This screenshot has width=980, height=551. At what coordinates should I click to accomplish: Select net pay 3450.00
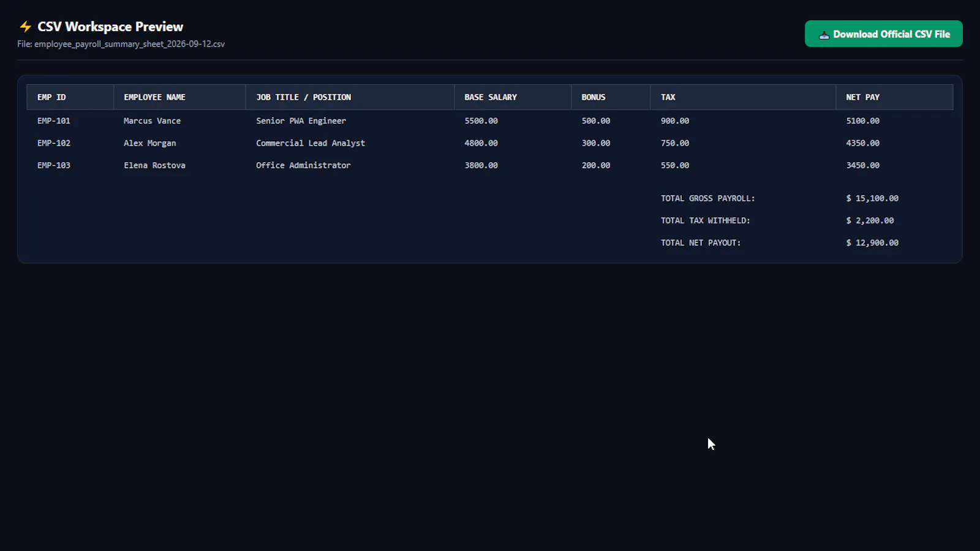point(863,165)
